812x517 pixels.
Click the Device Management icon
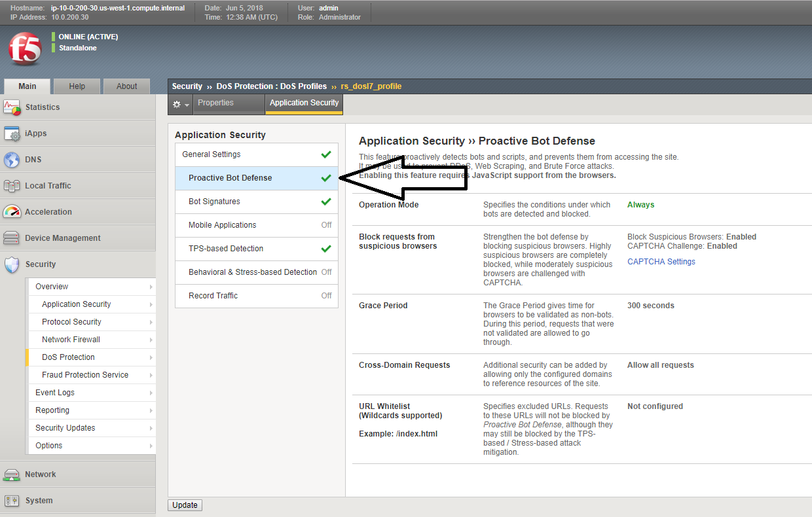point(12,238)
